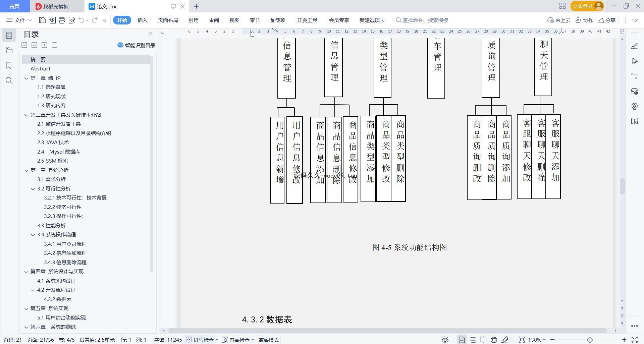Close the 目录 navigation pane

[x=150, y=34]
